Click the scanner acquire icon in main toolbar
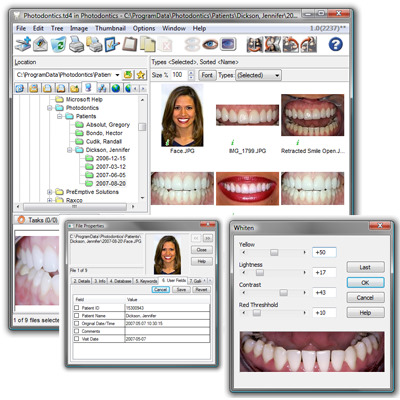 tap(23, 44)
